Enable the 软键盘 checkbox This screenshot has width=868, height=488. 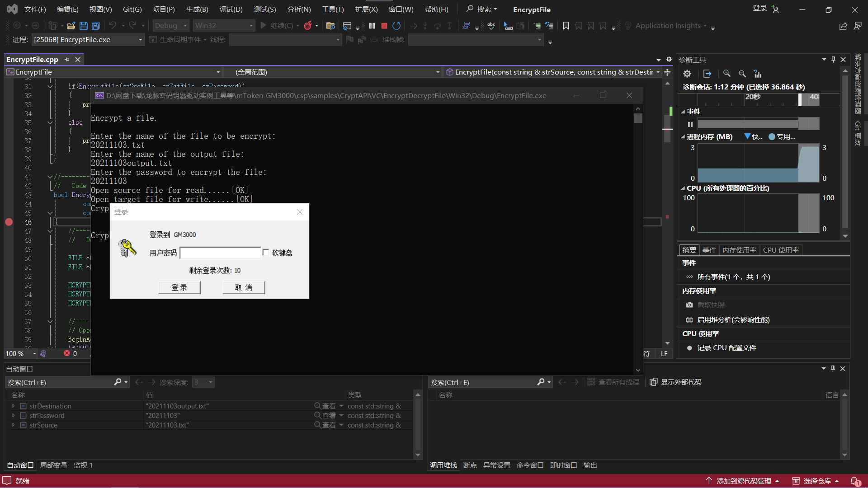[x=266, y=253]
